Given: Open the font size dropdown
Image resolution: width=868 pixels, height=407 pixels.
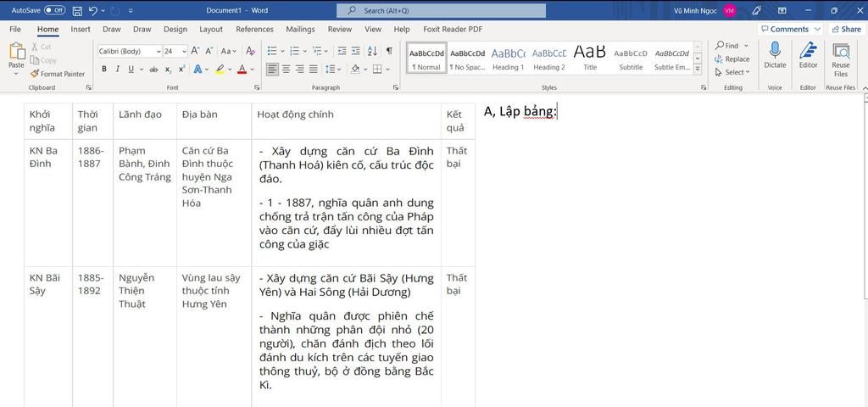Looking at the screenshot, I should [x=184, y=51].
